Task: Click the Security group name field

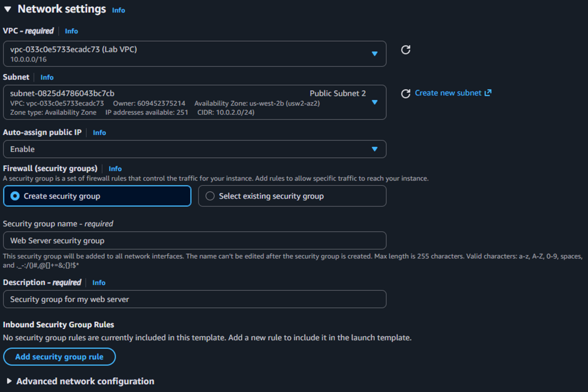Action: pyautogui.click(x=194, y=241)
